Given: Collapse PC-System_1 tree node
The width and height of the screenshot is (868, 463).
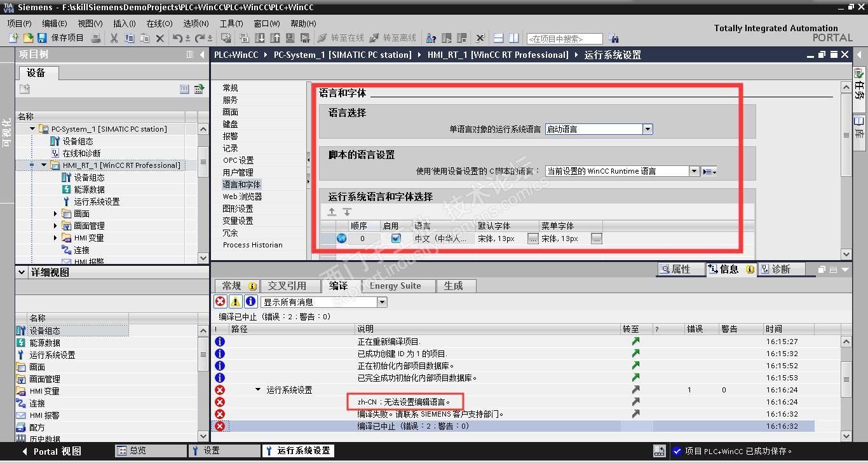Looking at the screenshot, I should (33, 128).
